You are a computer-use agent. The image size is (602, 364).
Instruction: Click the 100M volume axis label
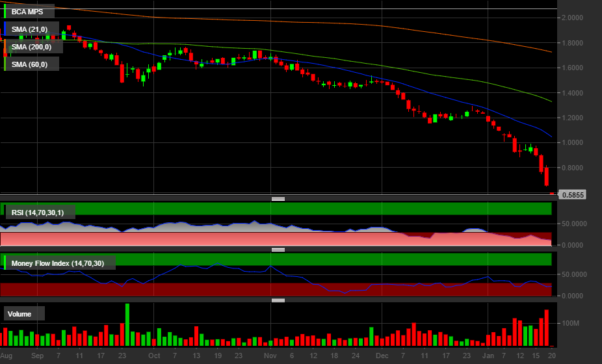click(x=571, y=323)
